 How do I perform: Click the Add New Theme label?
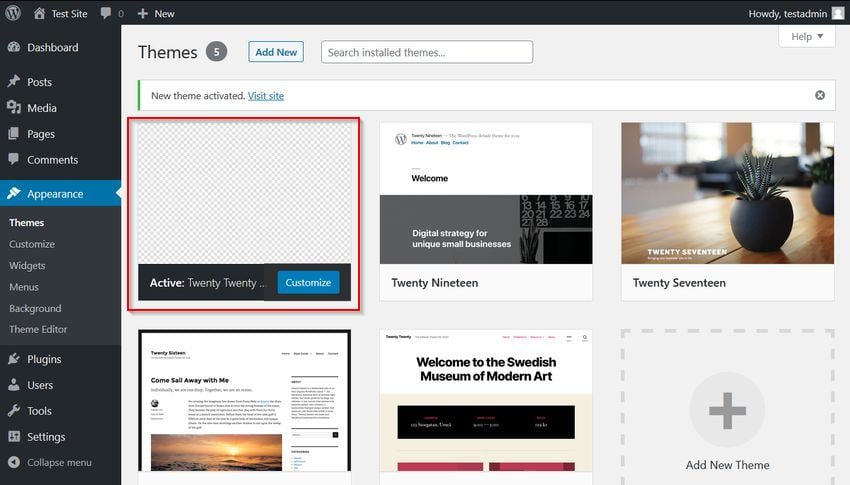(x=727, y=465)
